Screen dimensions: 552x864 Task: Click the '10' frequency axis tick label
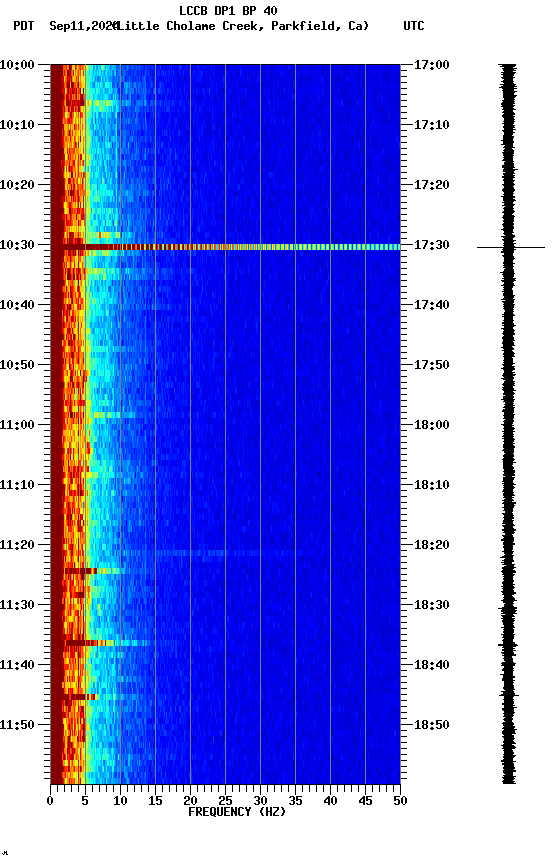tap(120, 801)
